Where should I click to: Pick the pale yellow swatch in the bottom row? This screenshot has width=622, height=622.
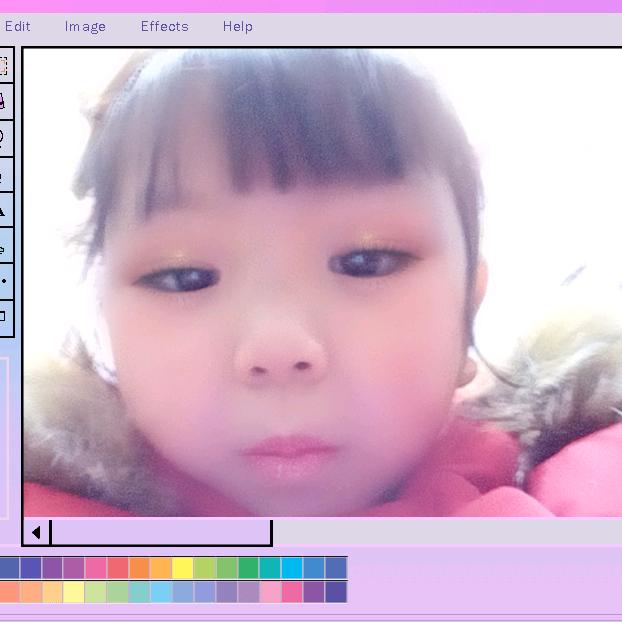(74, 592)
